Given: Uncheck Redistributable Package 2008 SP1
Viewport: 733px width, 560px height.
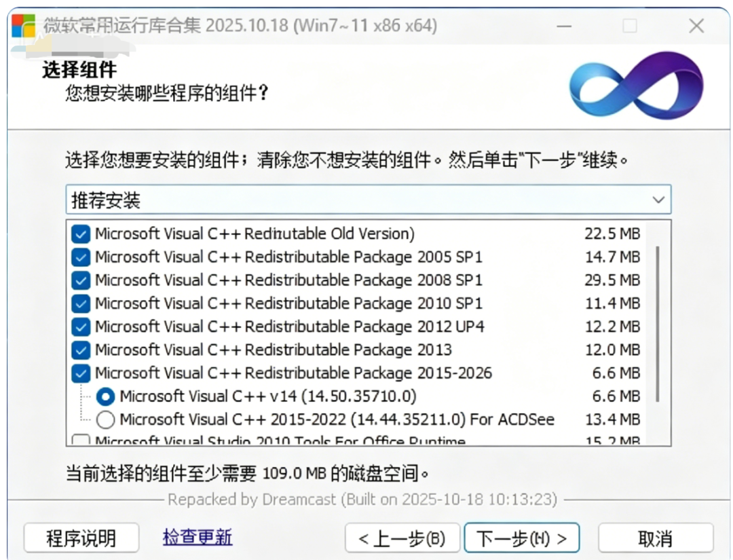Looking at the screenshot, I should click(81, 280).
